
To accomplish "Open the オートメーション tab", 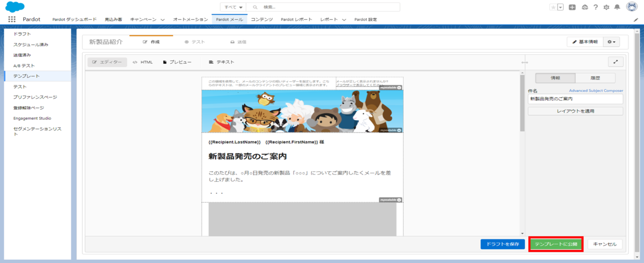I will pyautogui.click(x=190, y=19).
